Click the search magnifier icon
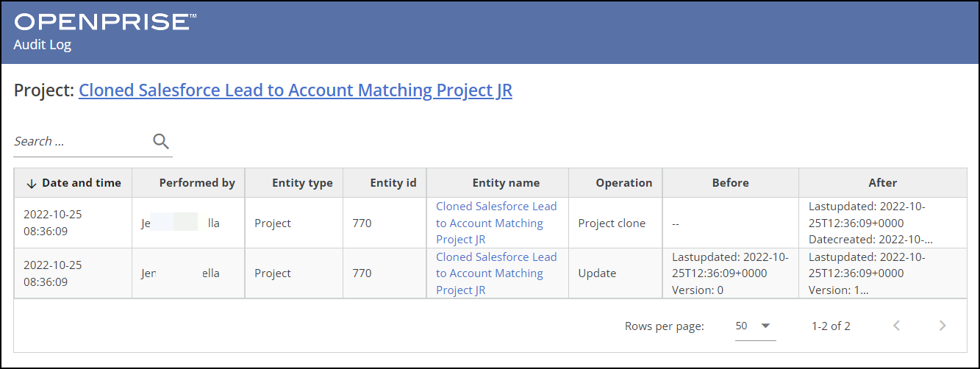 (x=161, y=141)
